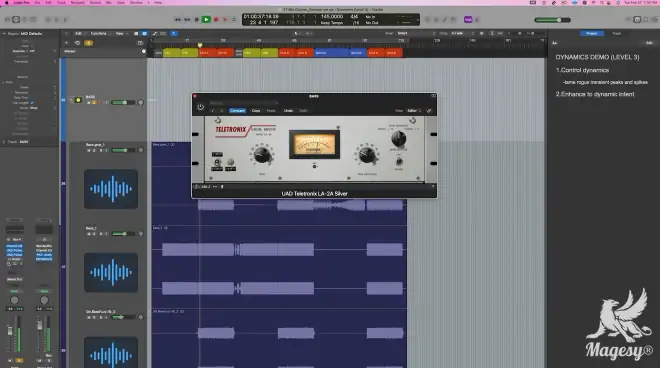Toggle Cycle mode in the transport
This screenshot has width=660, height=368.
point(234,19)
